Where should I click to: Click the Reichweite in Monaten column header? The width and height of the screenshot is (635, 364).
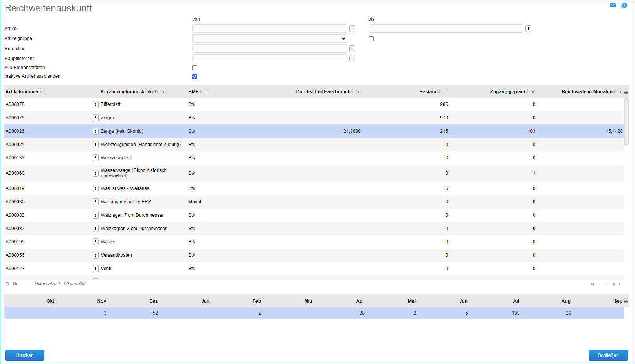tap(587, 92)
